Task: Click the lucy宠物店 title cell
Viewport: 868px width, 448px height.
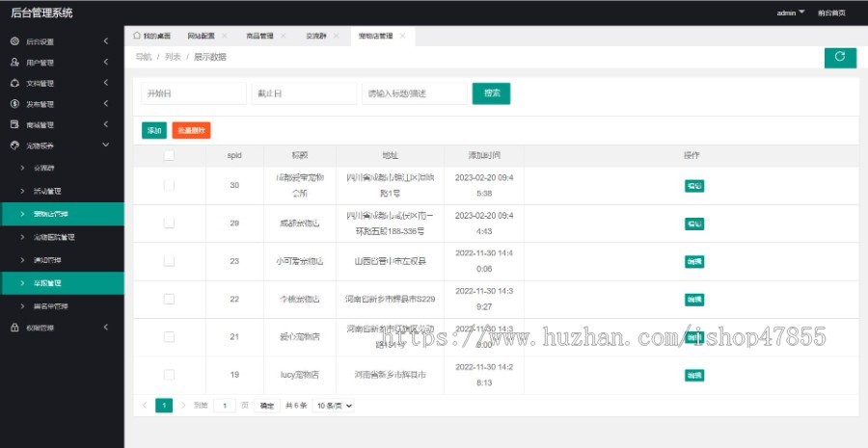Action: (300, 375)
